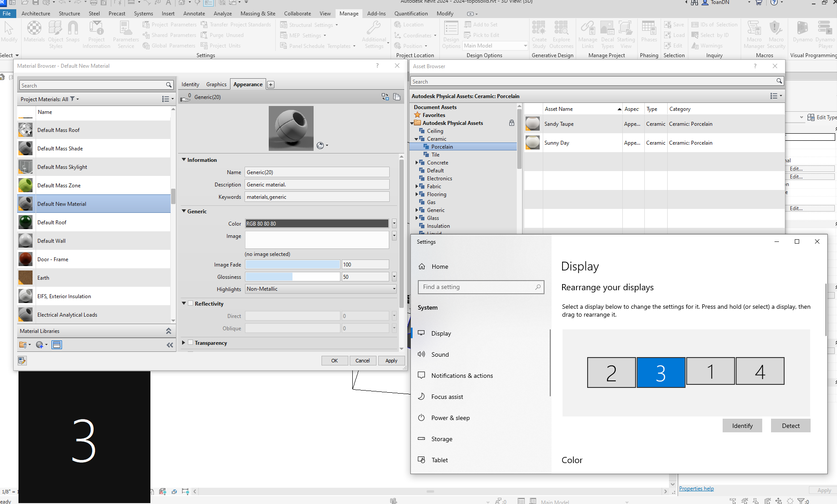The width and height of the screenshot is (837, 504).
Task: Expand the Concrete asset folder
Action: tap(417, 163)
